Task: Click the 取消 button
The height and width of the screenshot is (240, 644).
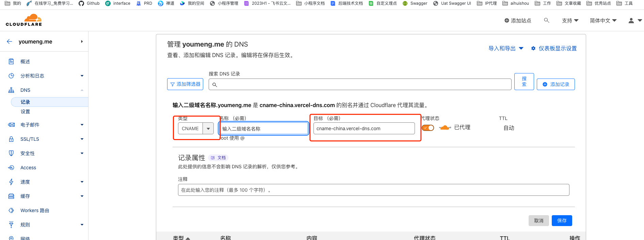Action: pyautogui.click(x=539, y=221)
